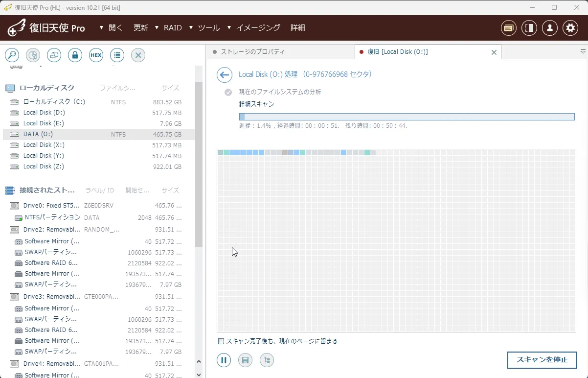Toggle スキャン完了後も、現在のページに留まる checkbox
Viewport: 588px width, 378px height.
point(221,341)
